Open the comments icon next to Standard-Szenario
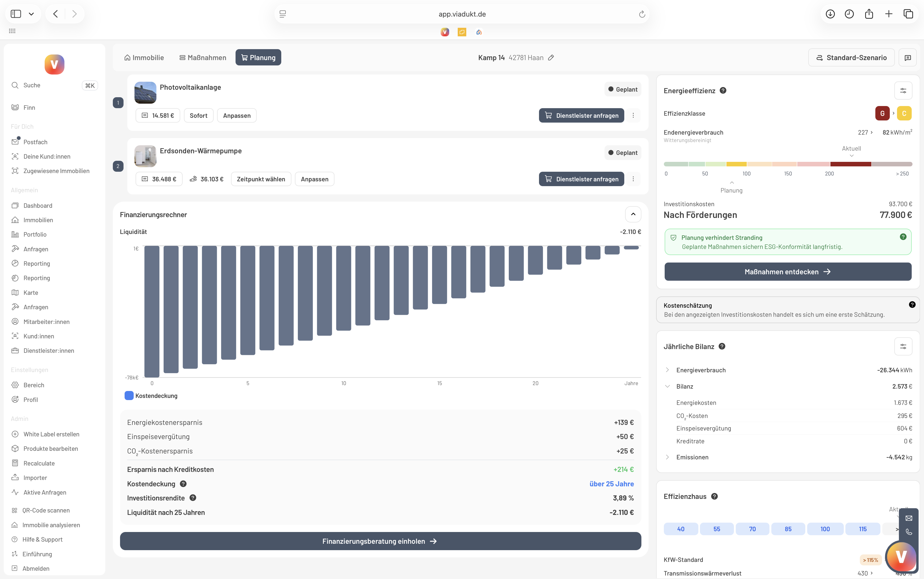This screenshot has width=924, height=579. (x=907, y=57)
